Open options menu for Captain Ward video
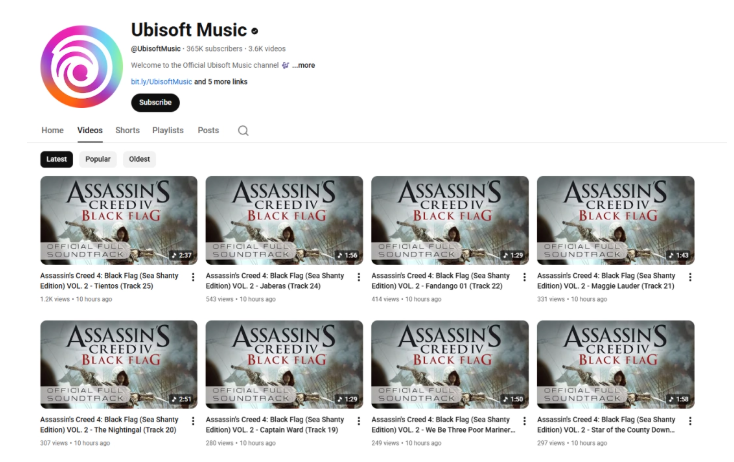This screenshot has height=462, width=734. point(359,421)
